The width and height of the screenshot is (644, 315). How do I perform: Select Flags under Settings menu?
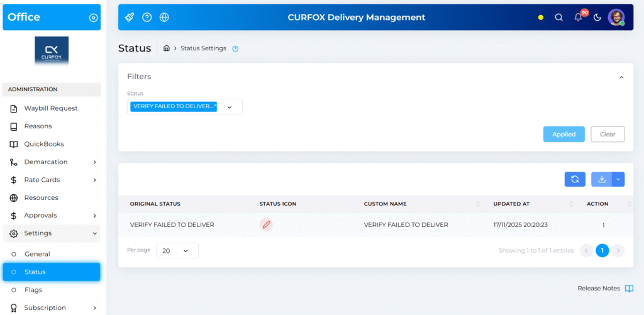point(33,290)
